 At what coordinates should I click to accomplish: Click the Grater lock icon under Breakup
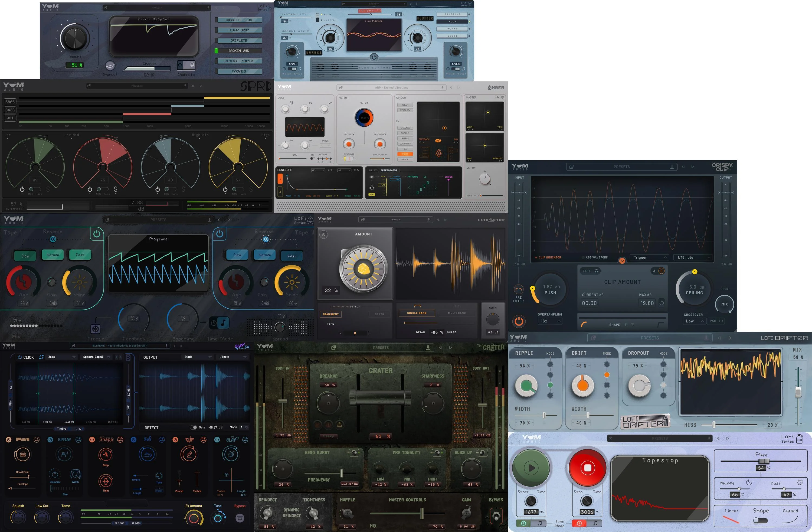pyautogui.click(x=339, y=425)
